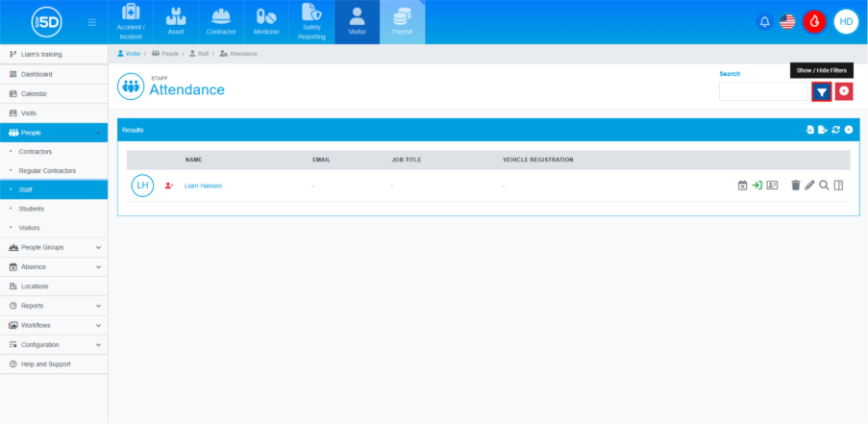View Liam Hansen details via magnifier icon

pos(824,185)
